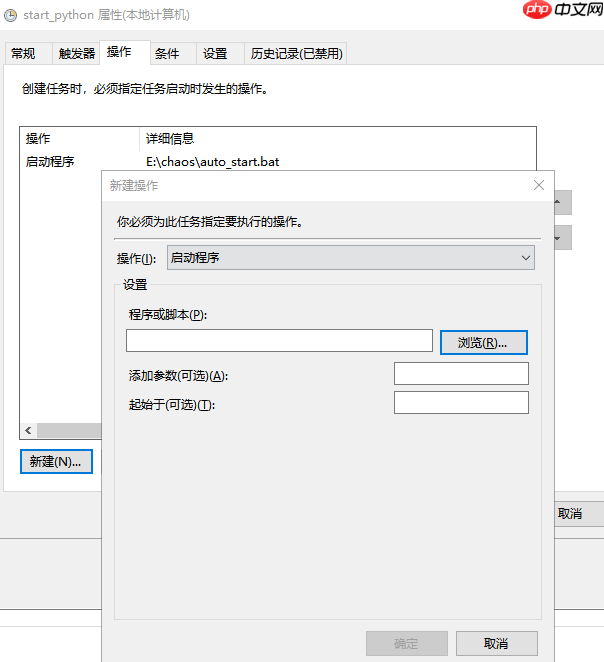Click the 添加参数(可选) input field
Screen dimensions: 604x662
(461, 374)
